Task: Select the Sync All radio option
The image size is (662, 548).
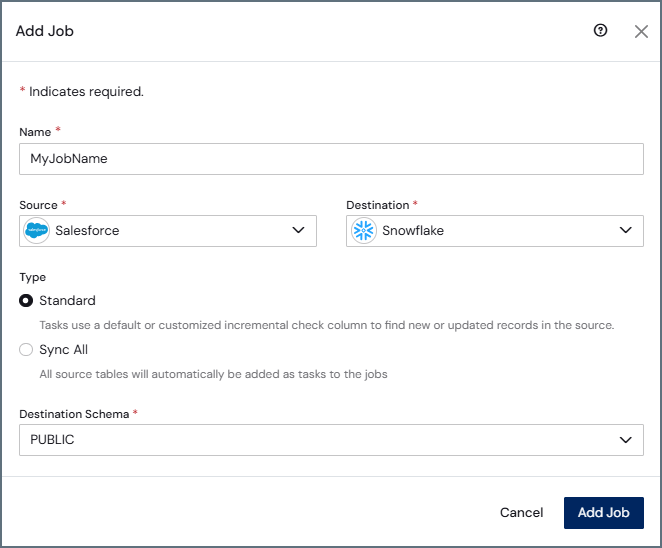Action: coord(26,350)
